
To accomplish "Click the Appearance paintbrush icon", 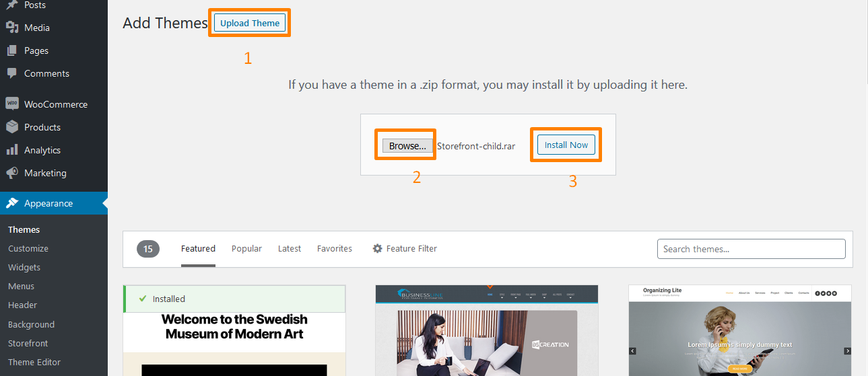I will click(x=12, y=203).
